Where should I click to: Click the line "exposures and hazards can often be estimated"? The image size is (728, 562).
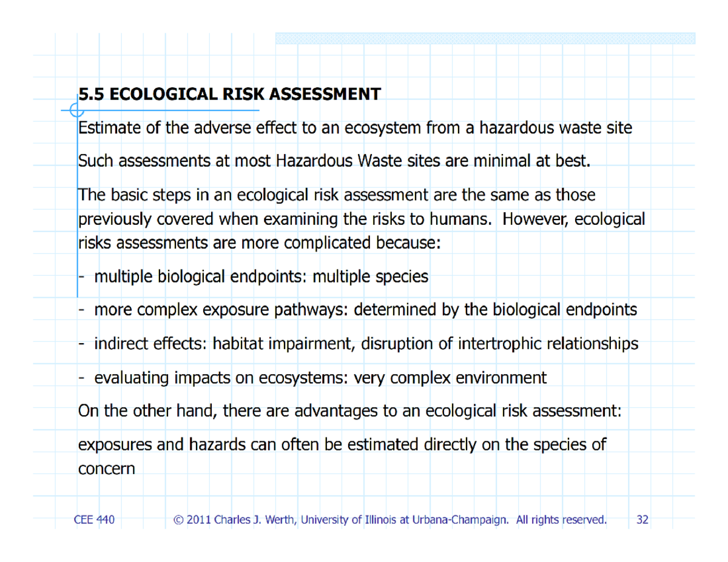(342, 445)
